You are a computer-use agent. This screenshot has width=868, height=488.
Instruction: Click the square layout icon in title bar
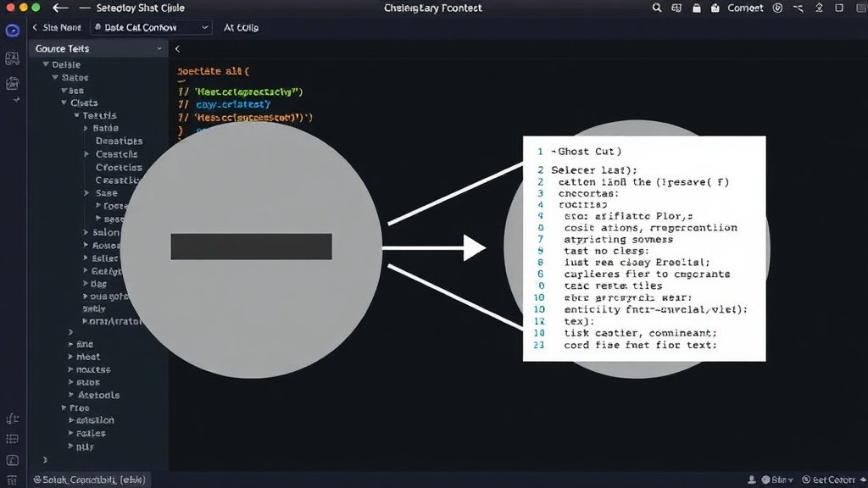[x=839, y=8]
